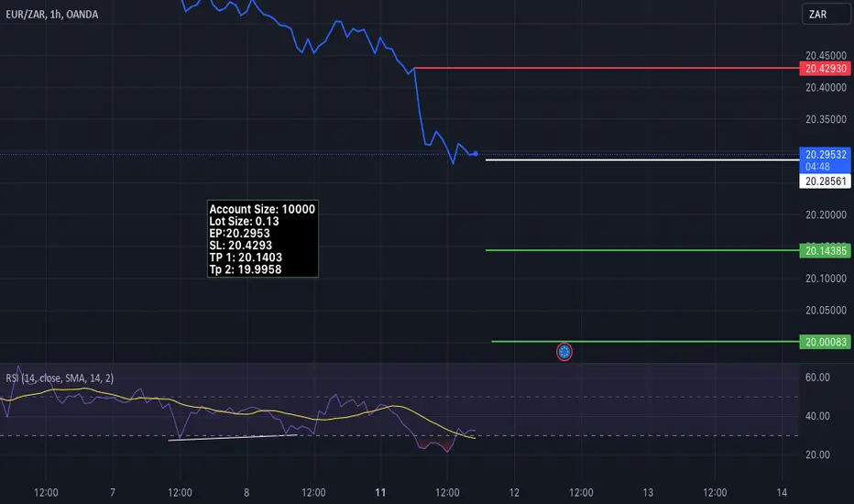Viewport: 854px width, 504px height.
Task: Click the RSI (14, close, SMA, 14, 2) legend
Action: pyautogui.click(x=60, y=378)
